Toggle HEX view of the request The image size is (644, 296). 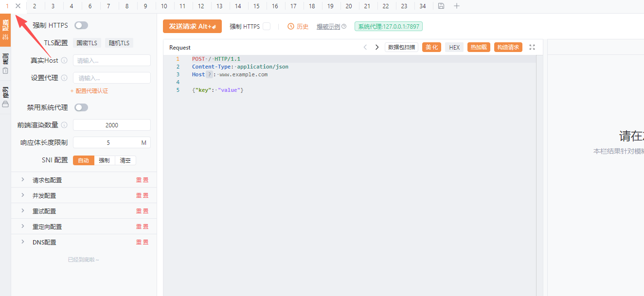[x=454, y=47]
